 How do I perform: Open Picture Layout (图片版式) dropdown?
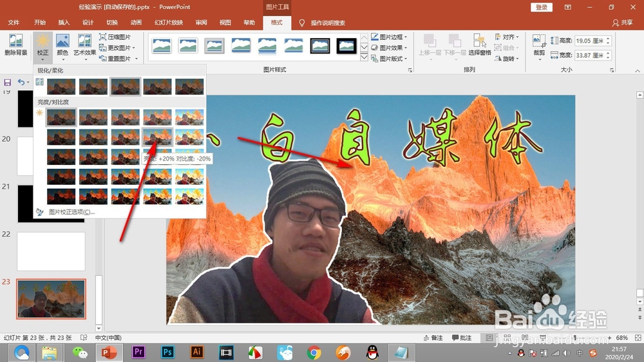(x=389, y=59)
